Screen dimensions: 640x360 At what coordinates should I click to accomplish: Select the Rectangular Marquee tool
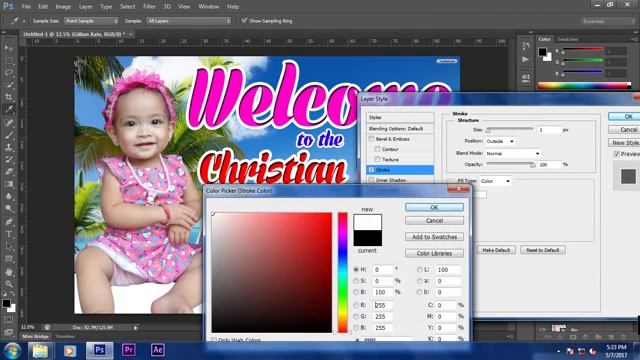[9, 60]
